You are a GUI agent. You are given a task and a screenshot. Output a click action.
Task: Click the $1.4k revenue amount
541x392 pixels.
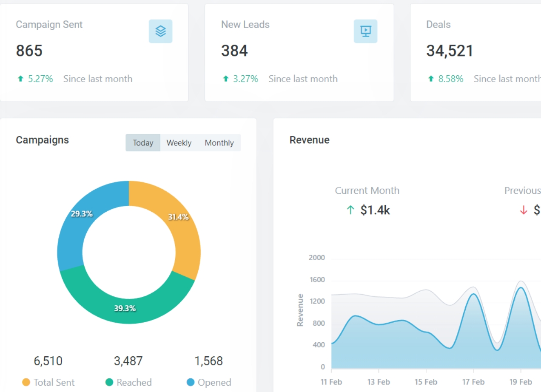click(375, 210)
